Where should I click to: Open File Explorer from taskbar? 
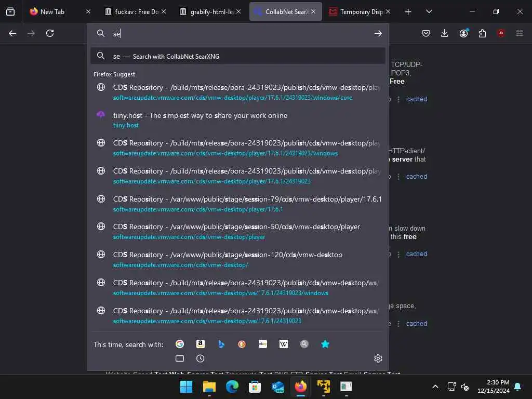(209, 387)
